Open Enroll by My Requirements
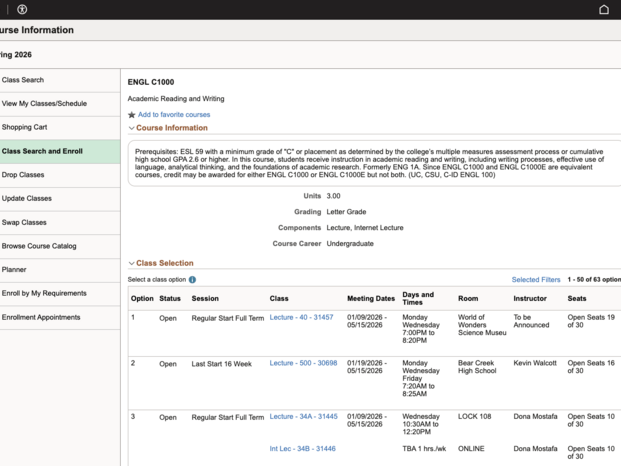 (60, 293)
